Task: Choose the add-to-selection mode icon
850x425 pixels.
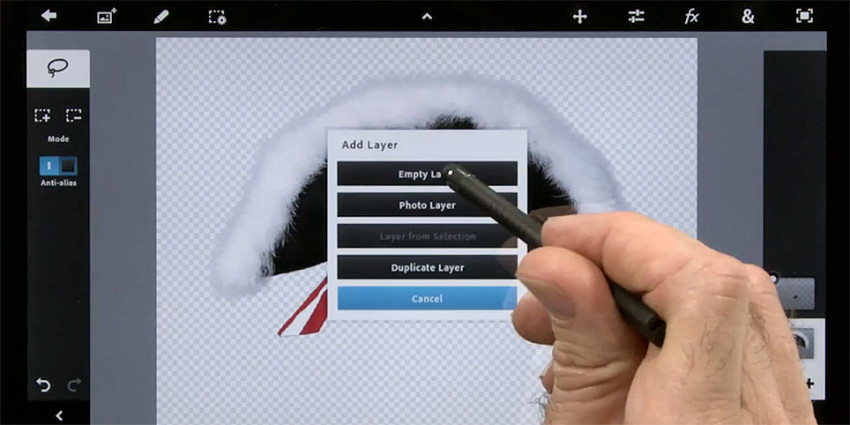Action: [x=42, y=115]
